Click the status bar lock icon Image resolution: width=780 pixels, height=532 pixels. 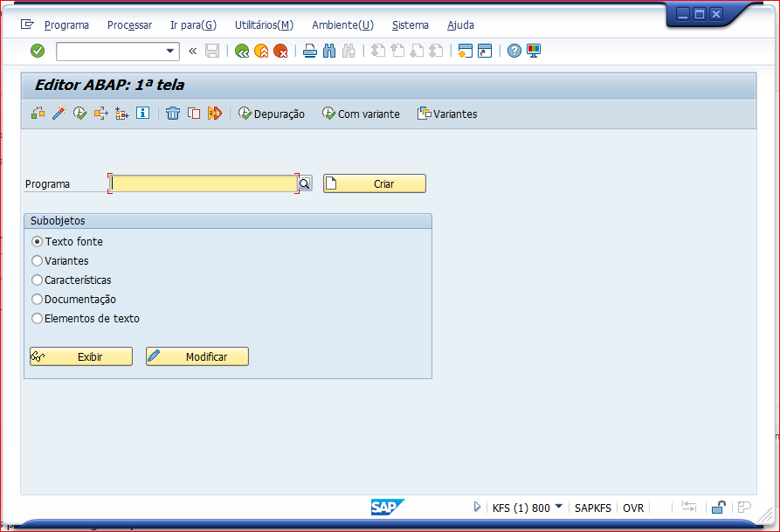pos(718,508)
